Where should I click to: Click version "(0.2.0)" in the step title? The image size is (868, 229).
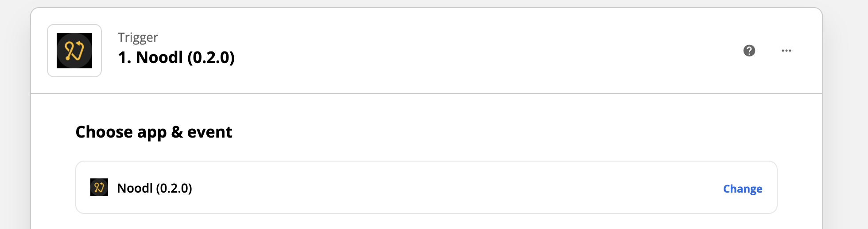pos(211,57)
